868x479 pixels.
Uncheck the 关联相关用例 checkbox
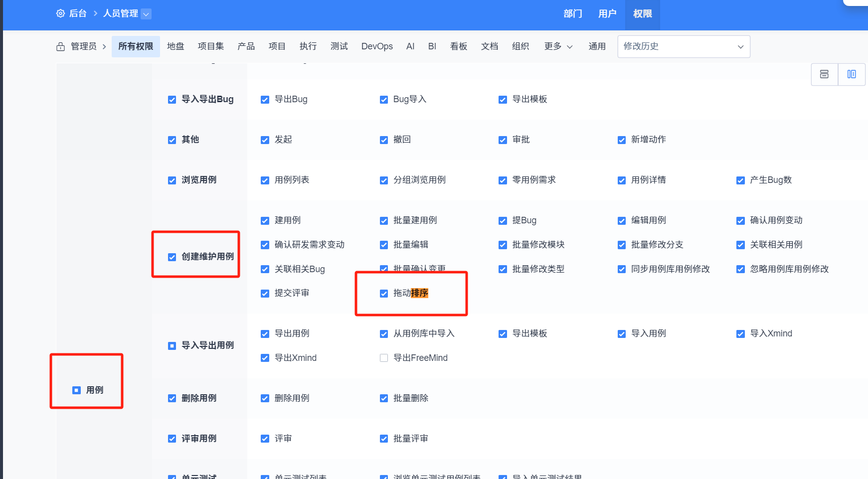[741, 245]
